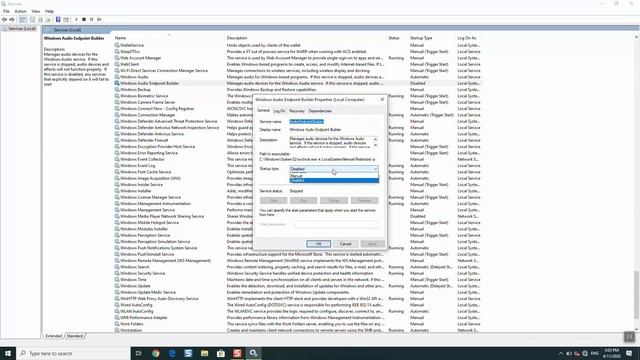Open the Windows Start menu
The height and width of the screenshot is (360, 640).
[x=8, y=353]
